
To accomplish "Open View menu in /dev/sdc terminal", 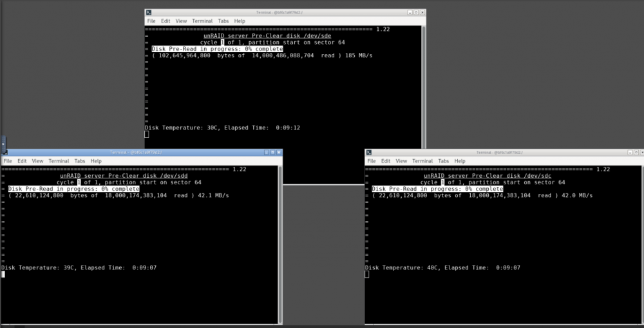I will pos(401,161).
